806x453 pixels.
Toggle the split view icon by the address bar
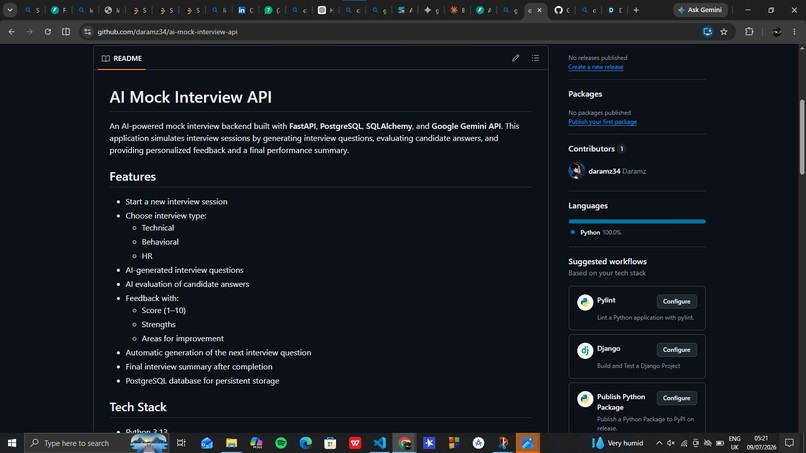pyautogui.click(x=66, y=32)
